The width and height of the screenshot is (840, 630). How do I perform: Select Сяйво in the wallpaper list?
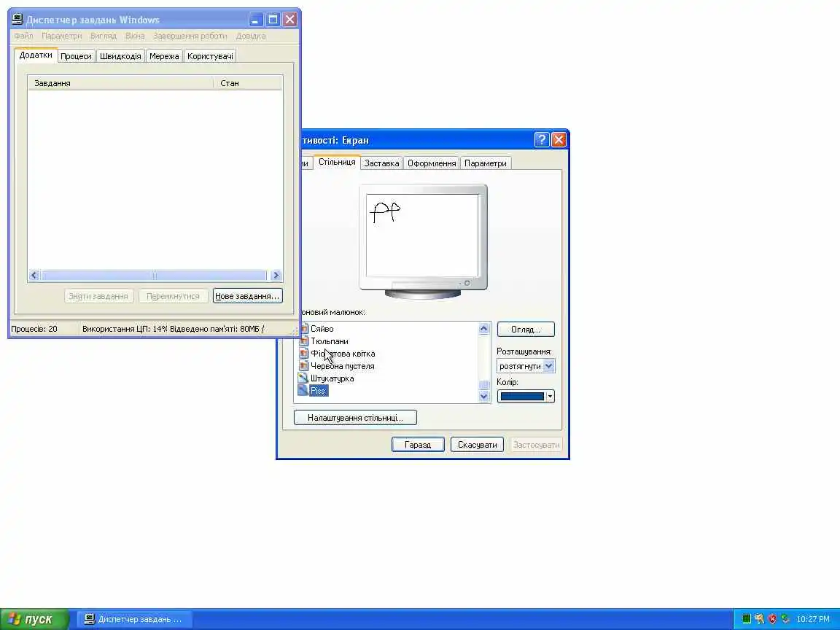[322, 329]
